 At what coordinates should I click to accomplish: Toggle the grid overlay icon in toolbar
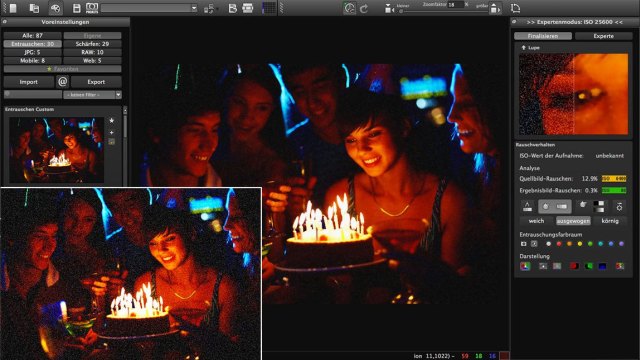click(269, 8)
